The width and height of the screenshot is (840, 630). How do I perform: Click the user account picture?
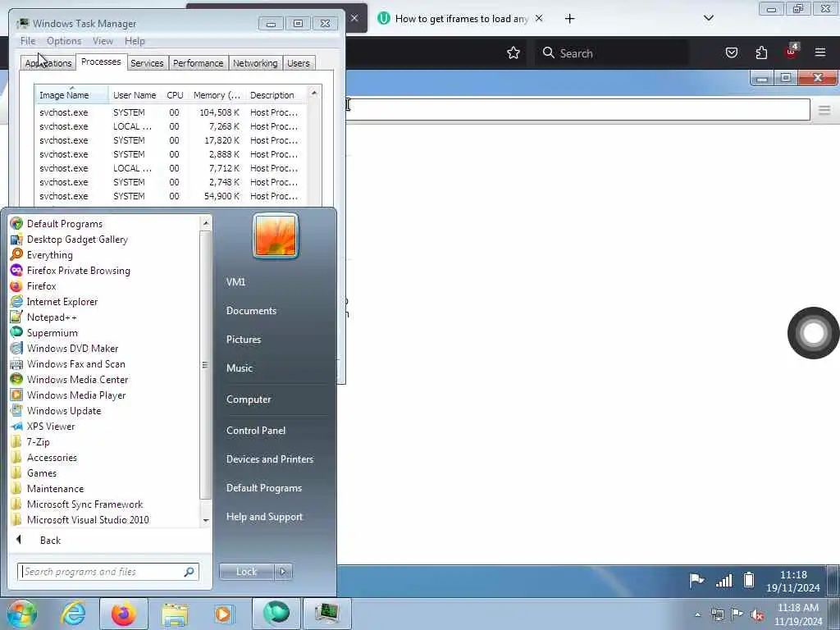coord(276,235)
